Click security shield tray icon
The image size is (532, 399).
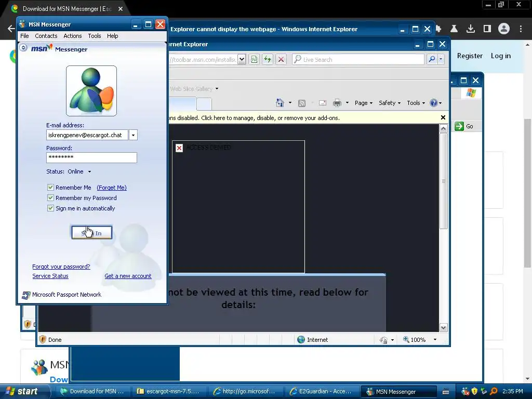click(x=475, y=391)
